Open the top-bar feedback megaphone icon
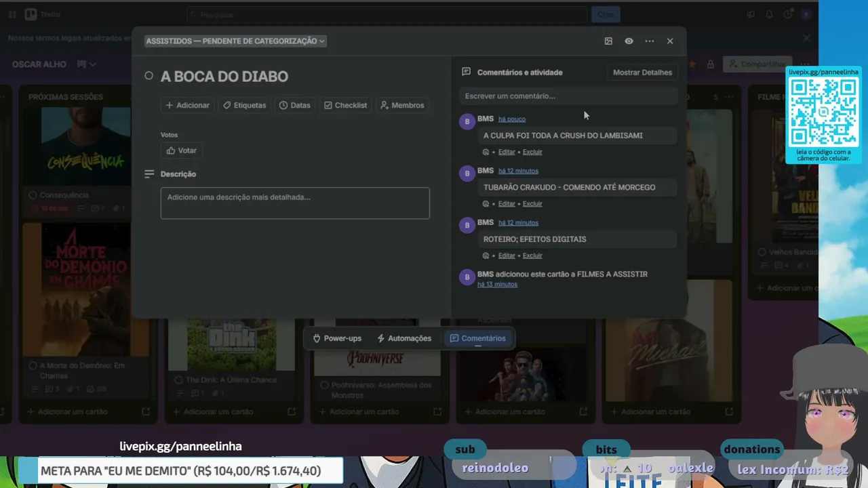 [x=751, y=14]
